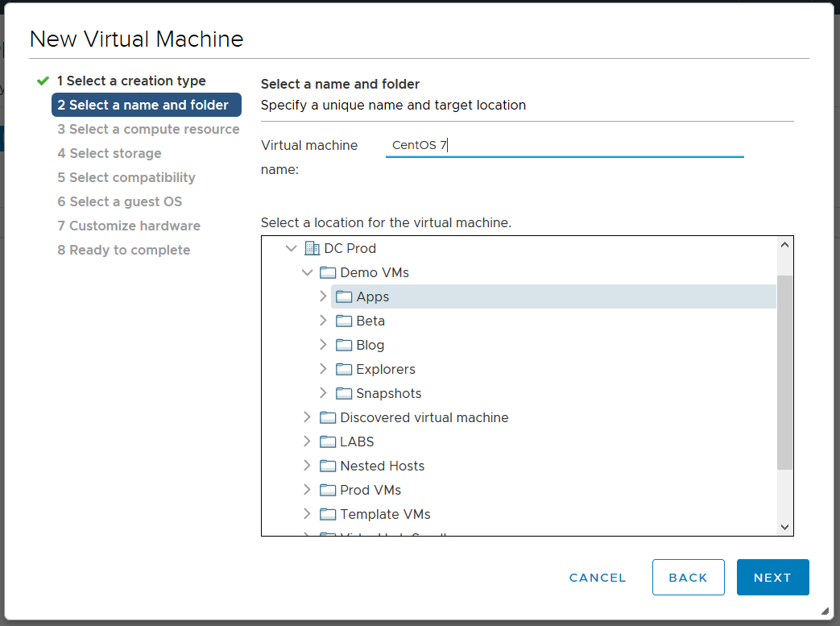Click the NEXT button
The image size is (840, 626).
[x=772, y=577]
